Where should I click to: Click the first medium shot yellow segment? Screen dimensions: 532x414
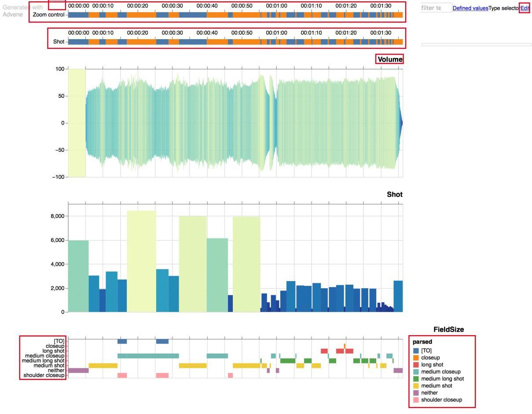(x=103, y=366)
